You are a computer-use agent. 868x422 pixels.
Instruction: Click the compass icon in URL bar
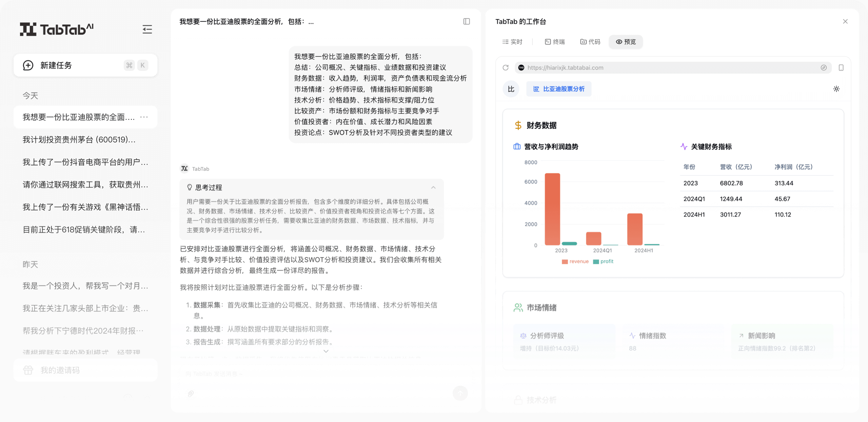824,68
